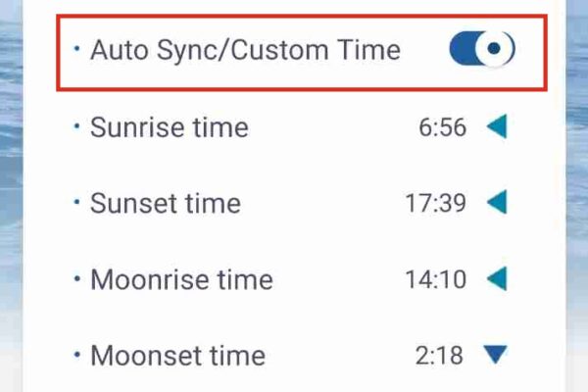Tap the 17:39 sunset value
This screenshot has width=588, height=392.
[435, 203]
